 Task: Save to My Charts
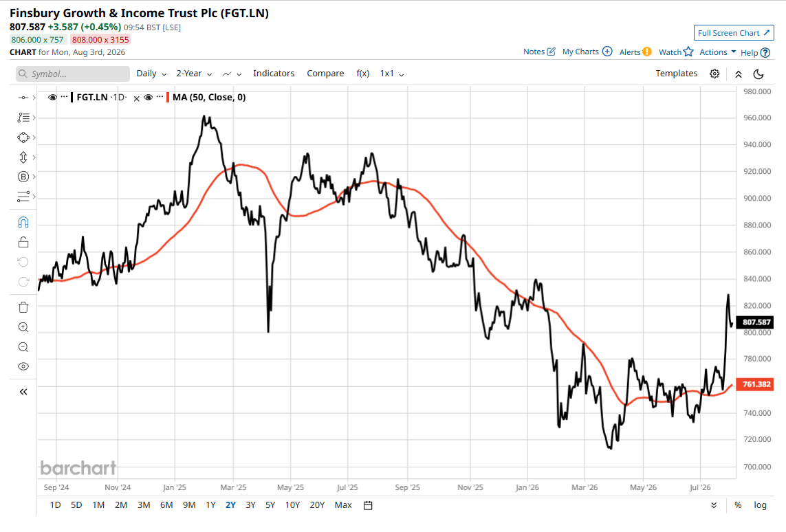pos(587,52)
